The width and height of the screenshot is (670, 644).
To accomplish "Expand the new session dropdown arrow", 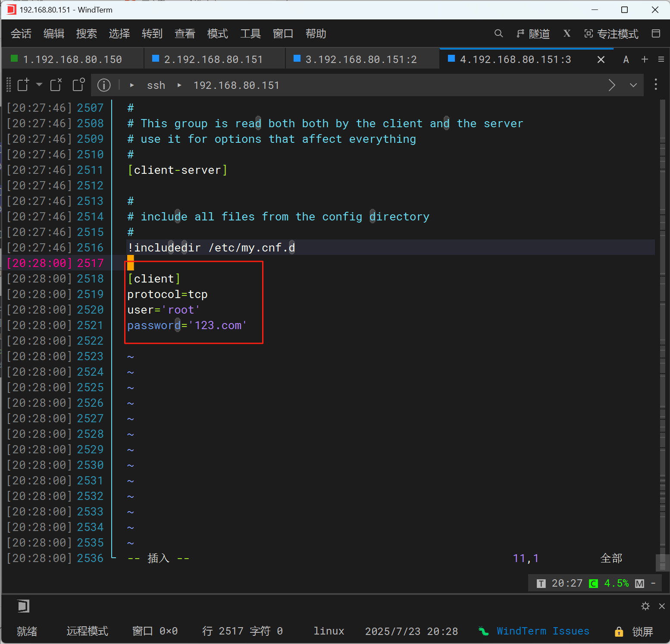I will (x=39, y=85).
